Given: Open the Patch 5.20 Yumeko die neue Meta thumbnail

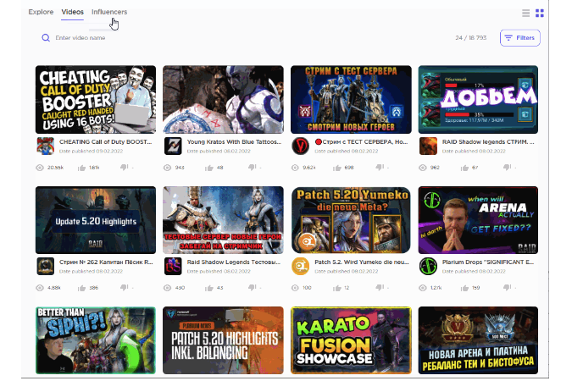Looking at the screenshot, I should click(351, 220).
